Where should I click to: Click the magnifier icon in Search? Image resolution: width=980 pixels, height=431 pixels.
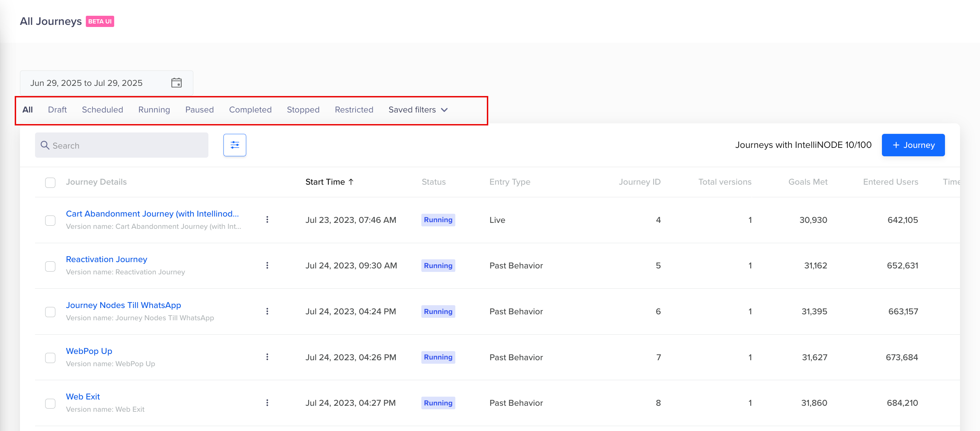click(x=45, y=145)
